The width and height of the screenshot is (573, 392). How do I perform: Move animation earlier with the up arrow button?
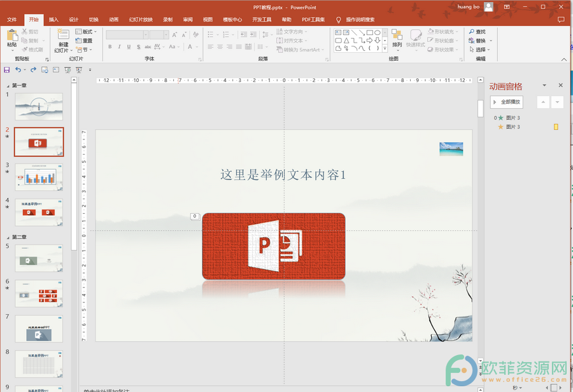543,102
